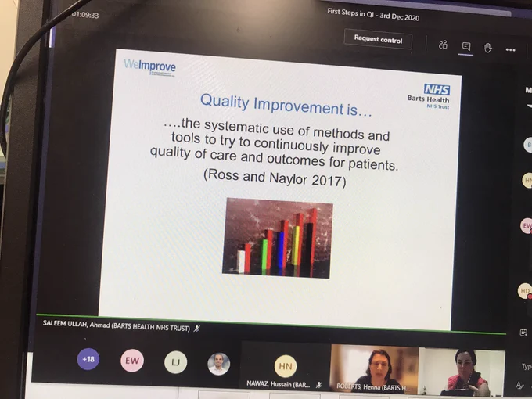Screen dimensions: 532x399
Task: Click the HD avatar in the chat side panel
Action: (x=524, y=291)
